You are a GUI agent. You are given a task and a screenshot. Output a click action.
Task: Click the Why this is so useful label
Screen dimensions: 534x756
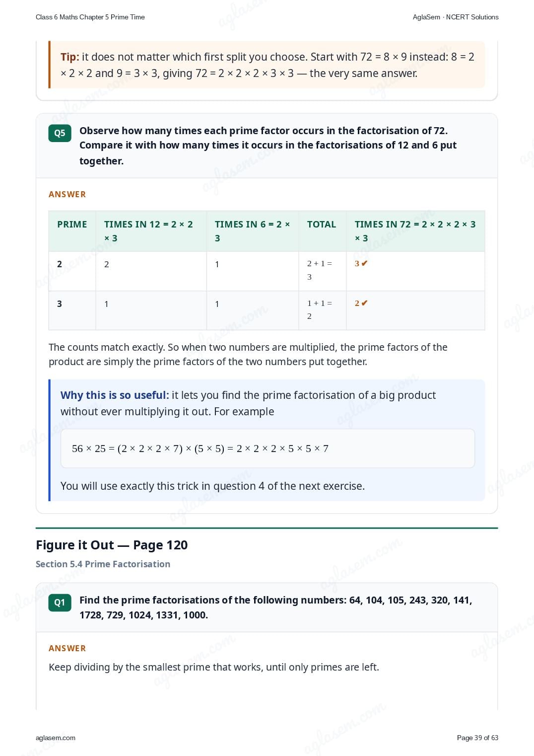[x=115, y=395]
